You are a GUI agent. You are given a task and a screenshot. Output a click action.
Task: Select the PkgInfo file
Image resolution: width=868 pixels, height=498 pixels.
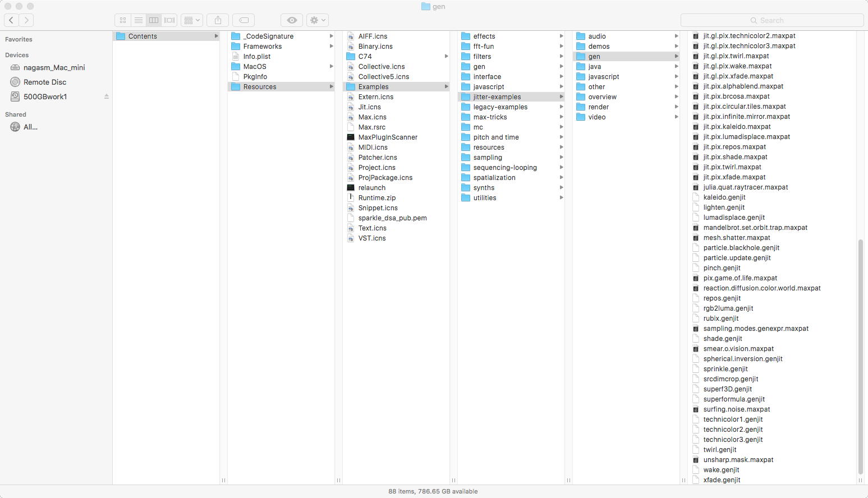click(255, 76)
